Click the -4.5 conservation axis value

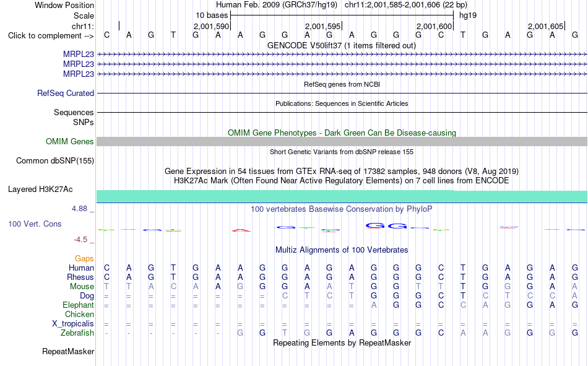(80, 240)
